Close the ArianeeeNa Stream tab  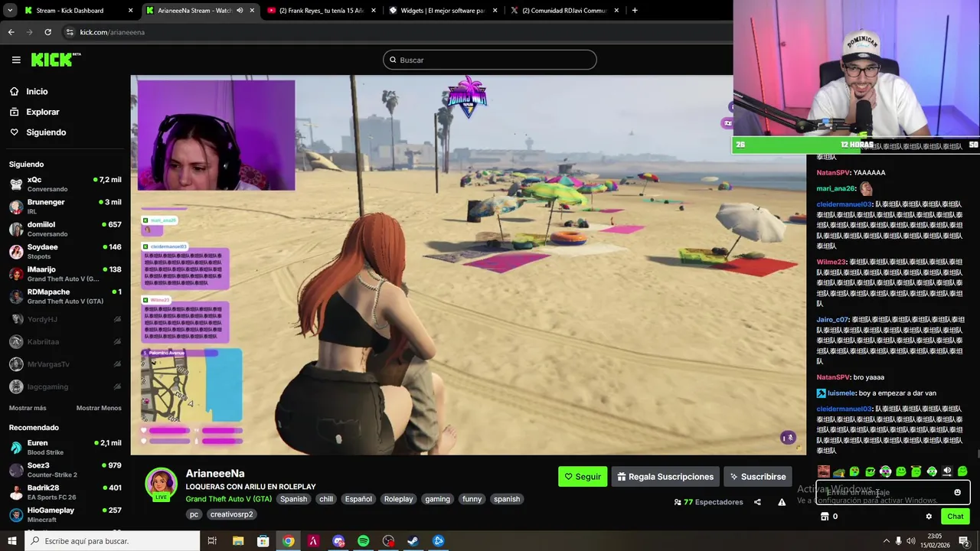(x=252, y=11)
